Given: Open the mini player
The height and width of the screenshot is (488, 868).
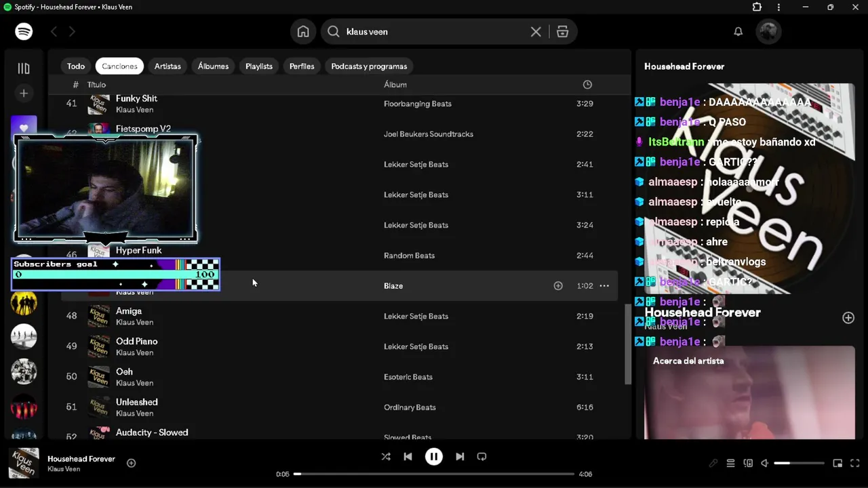Looking at the screenshot, I should tap(837, 464).
